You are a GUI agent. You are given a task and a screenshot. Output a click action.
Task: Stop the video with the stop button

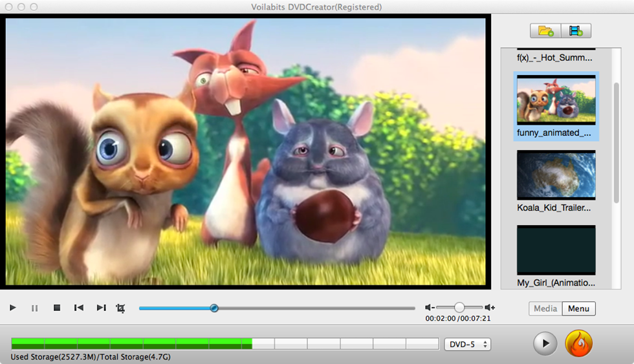click(x=57, y=308)
